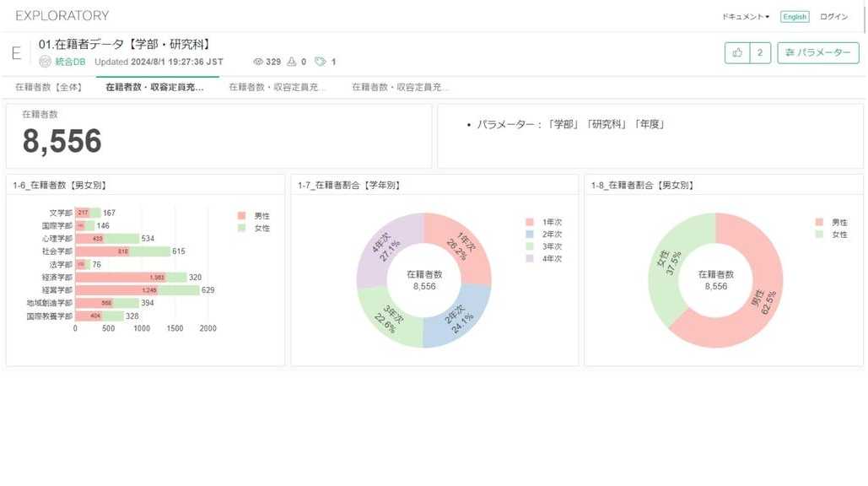868x486 pixels.
Task: Toggle 男性 legend swatch in bar chart
Action: (x=241, y=216)
